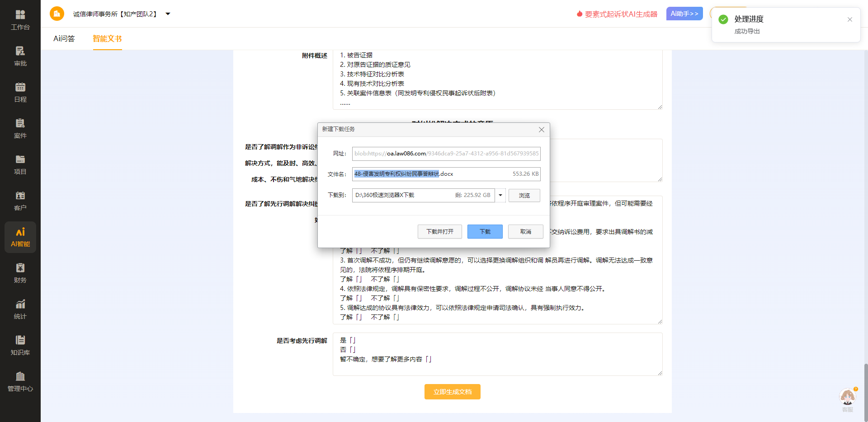The height and width of the screenshot is (422, 868).
Task: Expand the download location dropdown
Action: (x=500, y=195)
